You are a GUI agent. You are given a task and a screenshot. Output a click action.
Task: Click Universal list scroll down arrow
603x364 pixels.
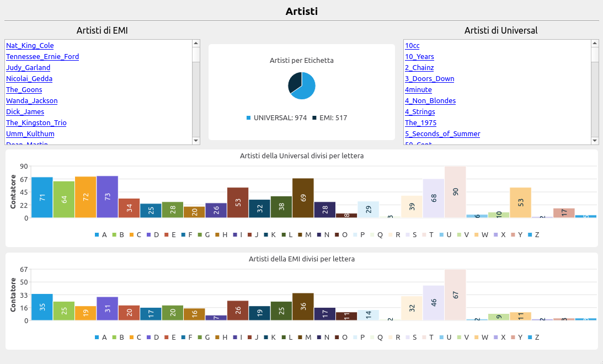pos(595,140)
